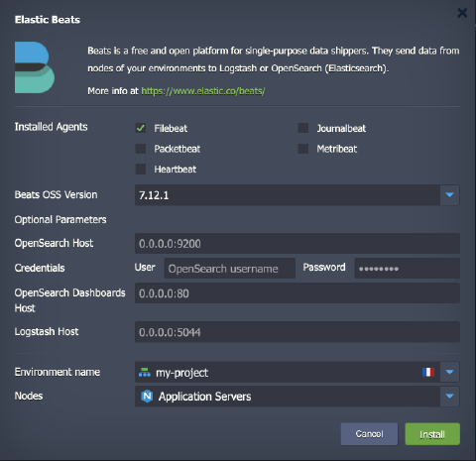Focus the Logstash Host field
Screen dimensions: 476x461
297,332
